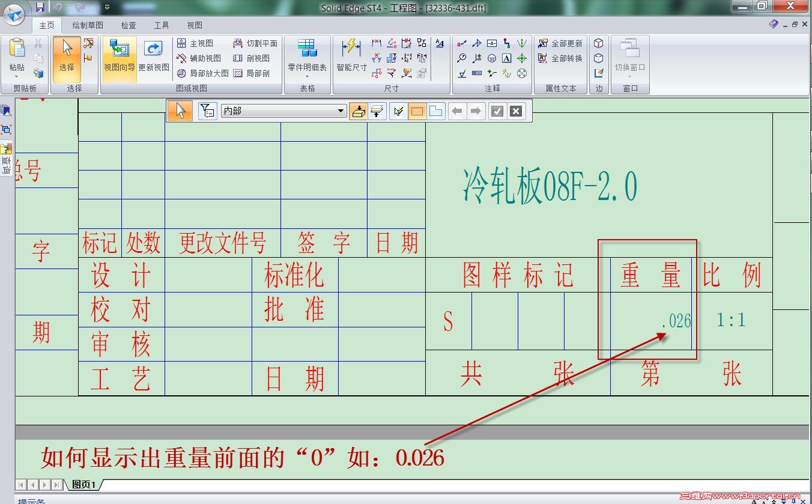Expand the 零件明细表 dropdown arrow

[x=307, y=77]
